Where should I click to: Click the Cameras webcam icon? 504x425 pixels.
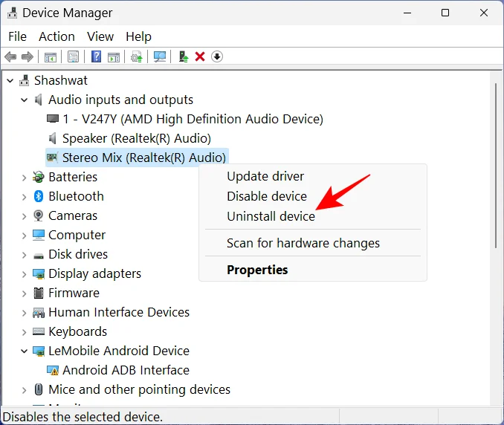click(x=38, y=215)
